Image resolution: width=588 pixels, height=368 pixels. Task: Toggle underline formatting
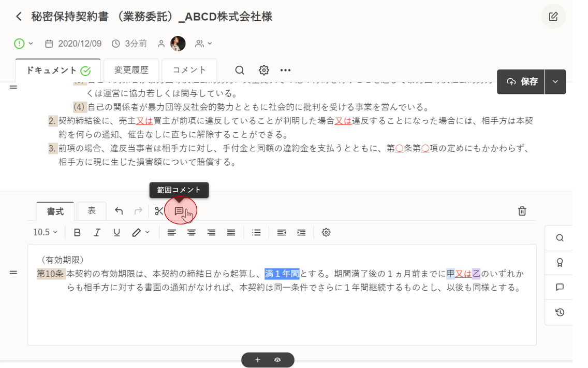(116, 233)
